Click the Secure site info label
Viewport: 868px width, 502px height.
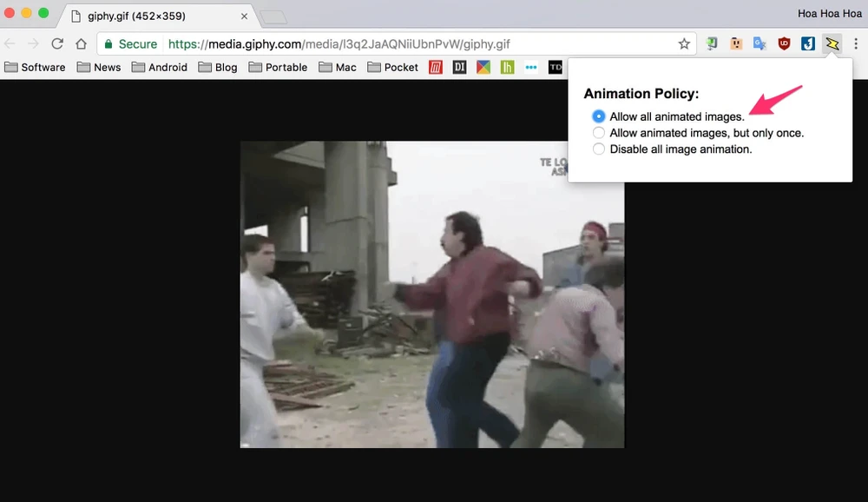tap(130, 43)
